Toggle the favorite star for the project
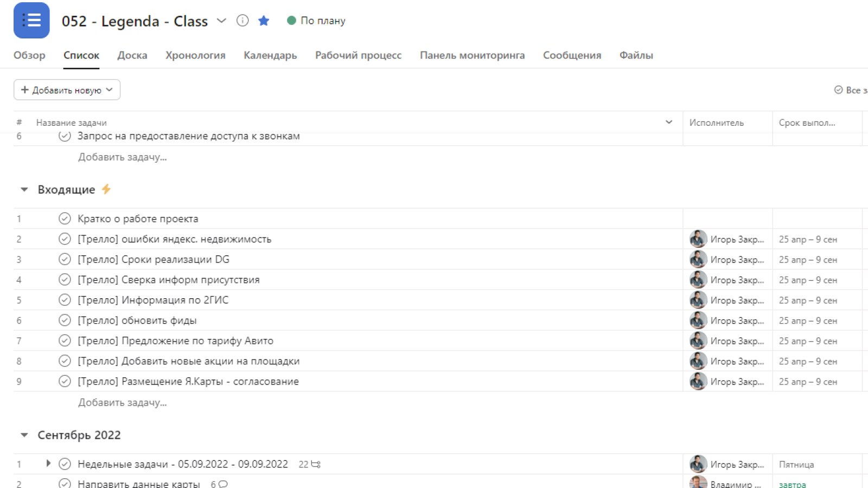 point(264,21)
